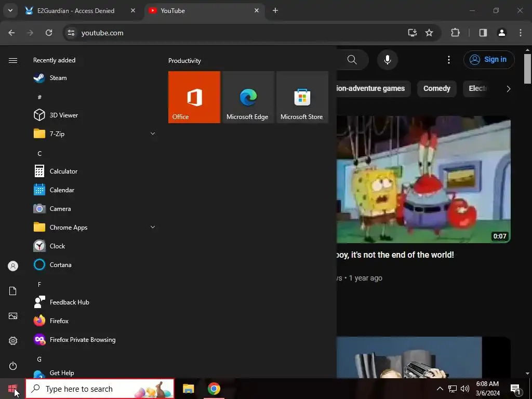
Task: Open Chrome extensions puzzle icon
Action: [455, 33]
